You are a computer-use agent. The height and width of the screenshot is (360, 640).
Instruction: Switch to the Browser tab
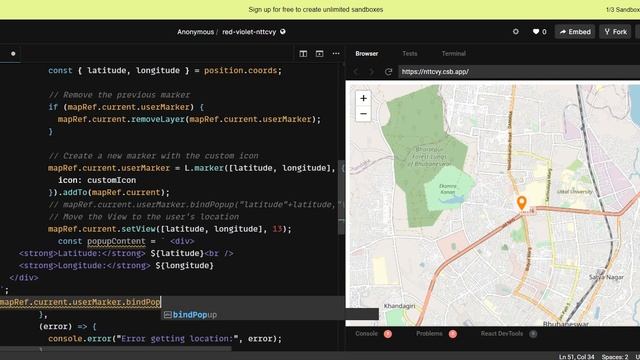point(367,53)
